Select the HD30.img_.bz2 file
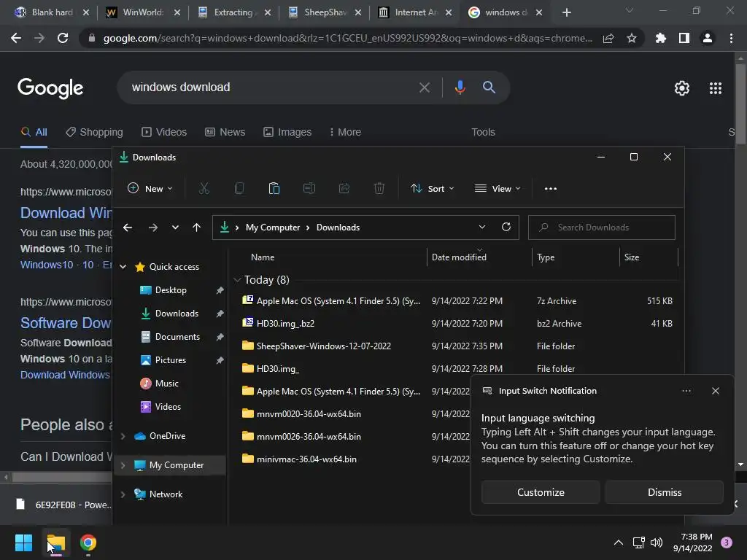 [285, 323]
